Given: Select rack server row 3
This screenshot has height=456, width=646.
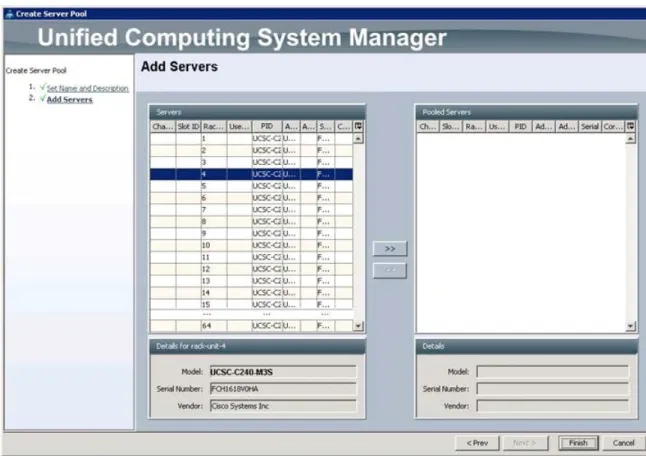Looking at the screenshot, I should (251, 162).
